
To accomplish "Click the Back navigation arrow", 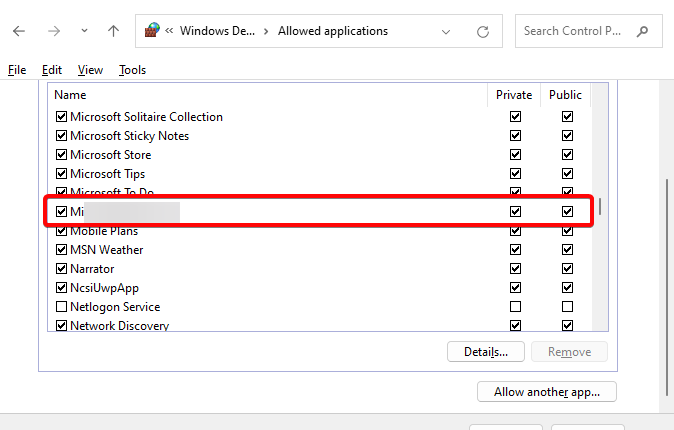I will coord(19,31).
